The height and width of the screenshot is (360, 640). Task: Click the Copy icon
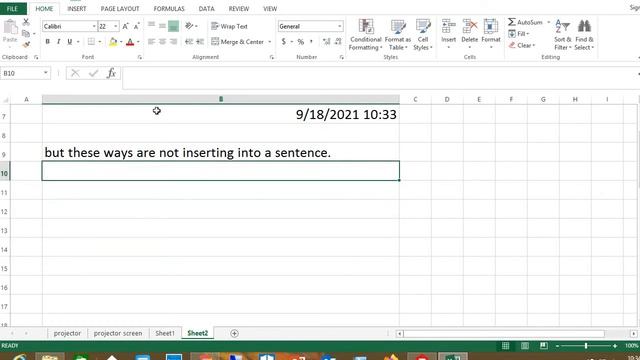click(x=26, y=33)
